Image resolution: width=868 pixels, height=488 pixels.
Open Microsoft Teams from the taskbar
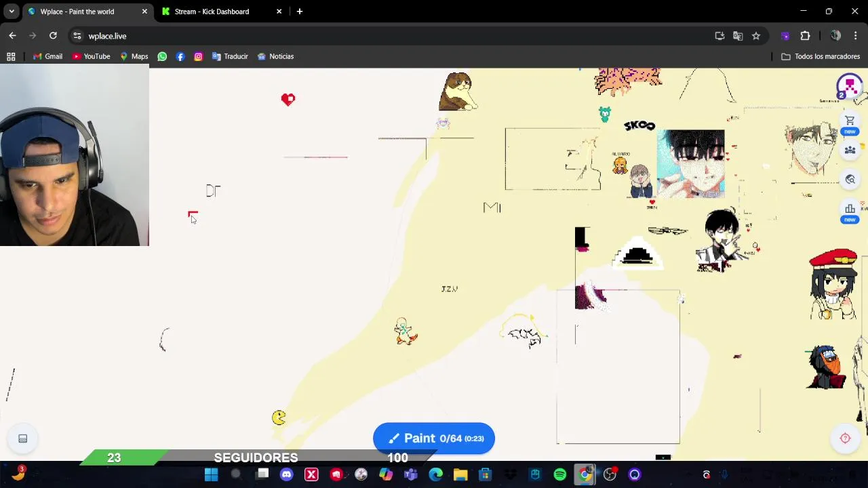pyautogui.click(x=410, y=474)
